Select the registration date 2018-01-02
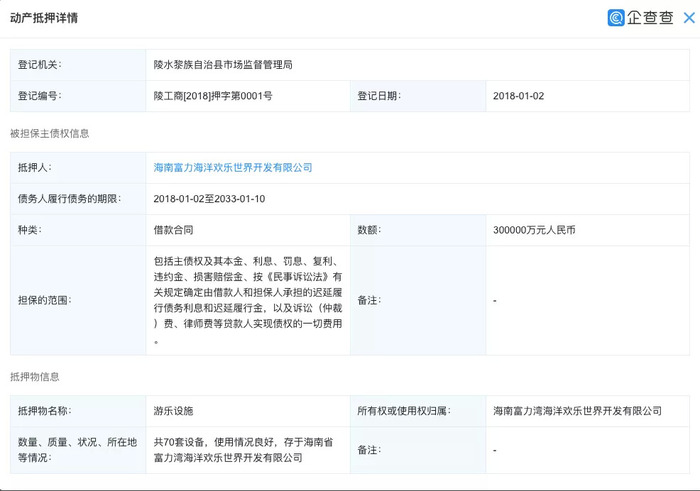Screen dimensions: 700x491 518,96
